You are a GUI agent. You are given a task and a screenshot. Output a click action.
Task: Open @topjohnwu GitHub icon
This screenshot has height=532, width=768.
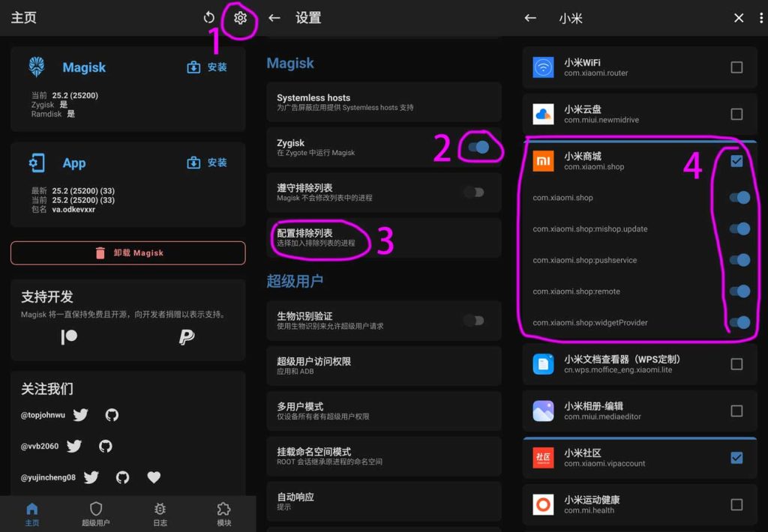[x=112, y=415]
